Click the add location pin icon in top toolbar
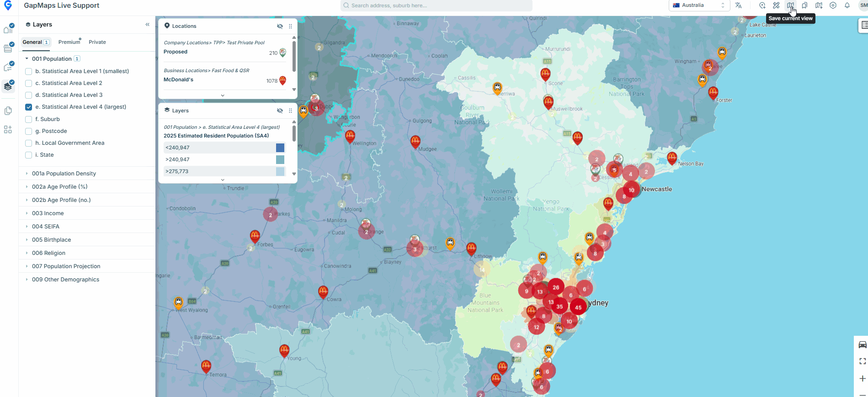The height and width of the screenshot is (397, 868). (762, 5)
